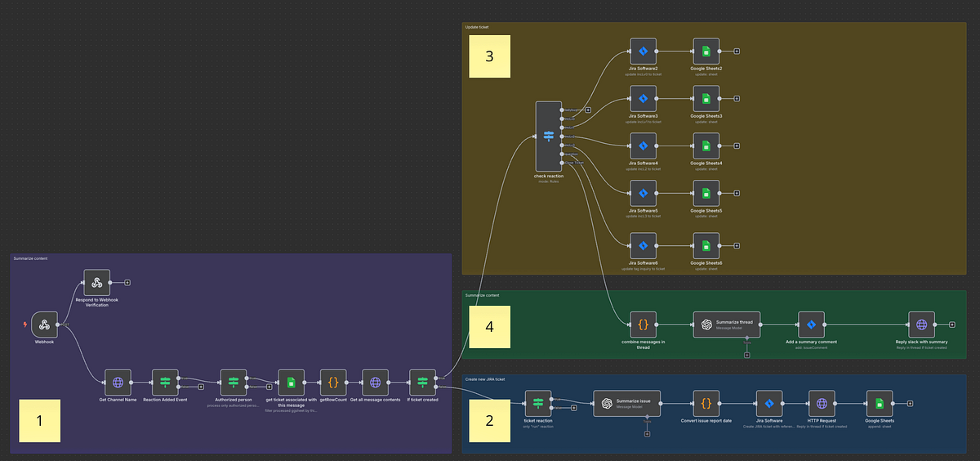The width and height of the screenshot is (980, 461).
Task: Add tool to Summarize issue node
Action: [x=647, y=433]
